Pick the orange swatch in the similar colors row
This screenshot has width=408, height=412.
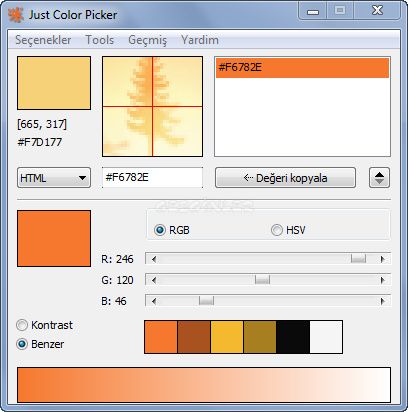pos(161,337)
